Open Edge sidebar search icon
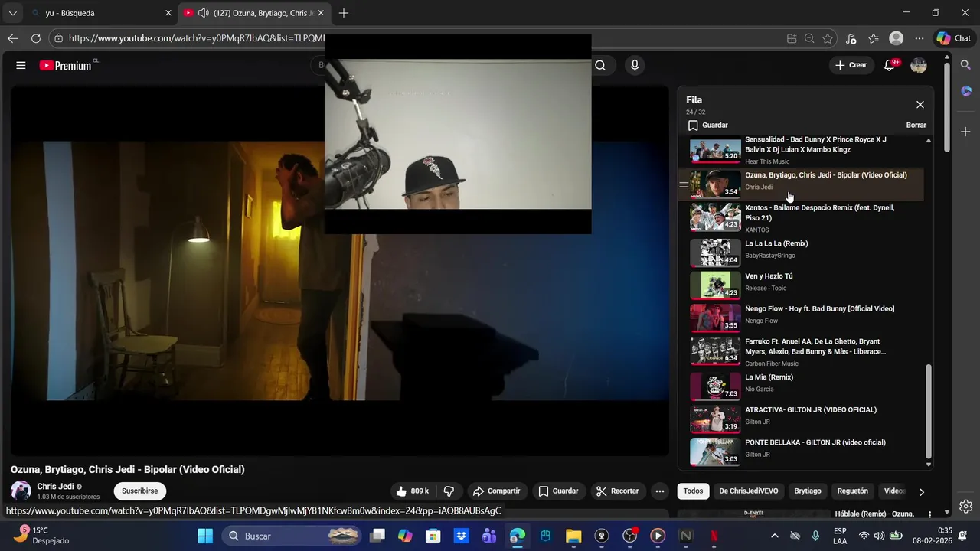This screenshot has height=551, width=980. tap(966, 65)
